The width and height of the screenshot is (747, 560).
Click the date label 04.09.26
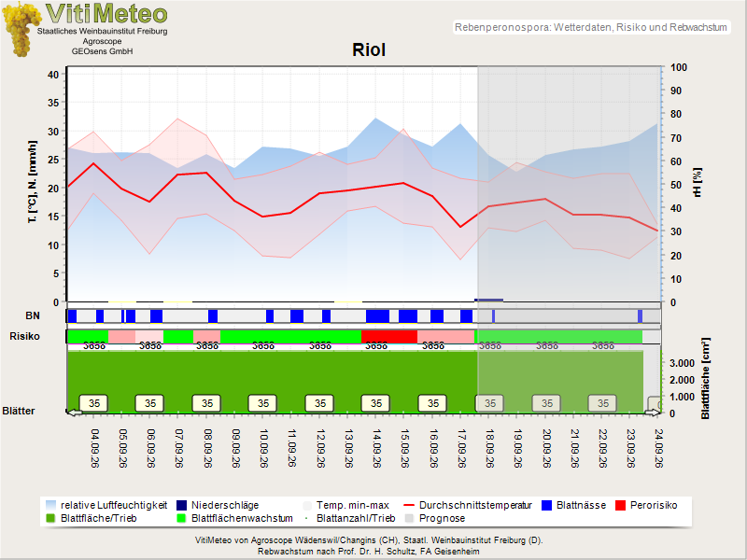[x=94, y=449]
